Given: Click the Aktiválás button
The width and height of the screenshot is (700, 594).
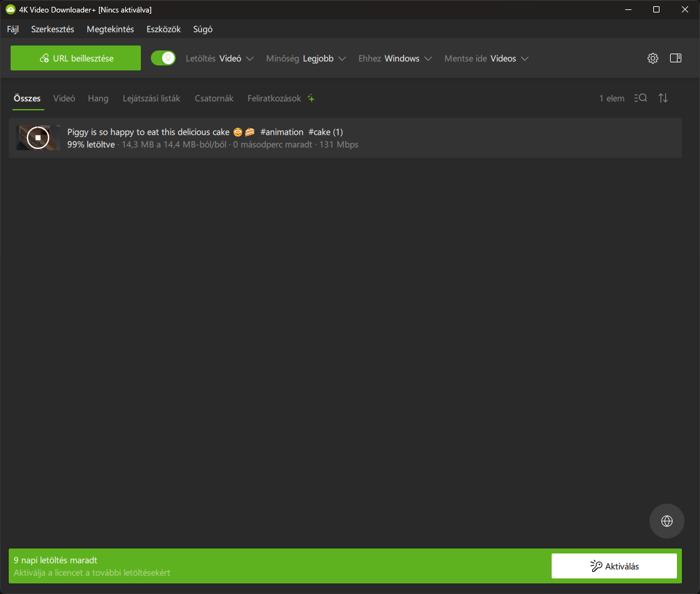Looking at the screenshot, I should click(x=614, y=566).
